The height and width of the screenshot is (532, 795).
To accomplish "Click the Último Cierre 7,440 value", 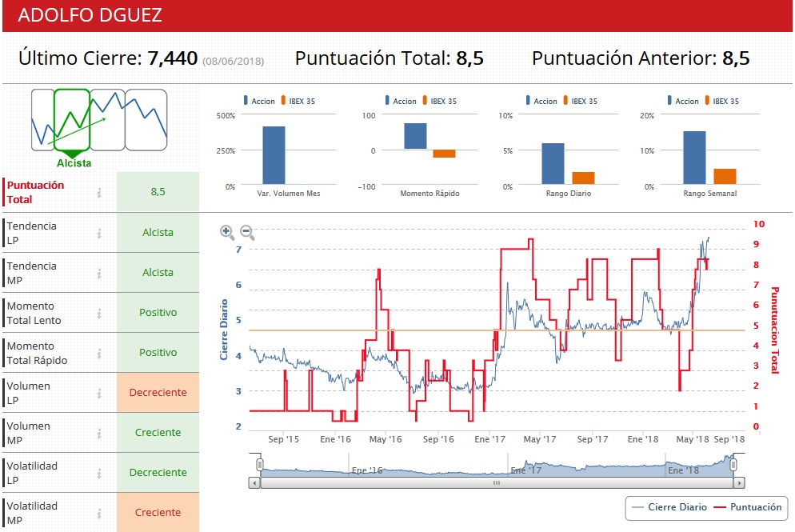I will 173,58.
